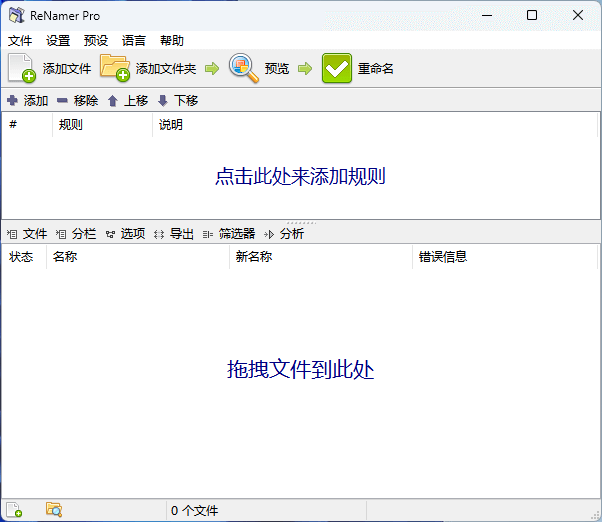Sort by the 新名称 column header

(x=321, y=256)
